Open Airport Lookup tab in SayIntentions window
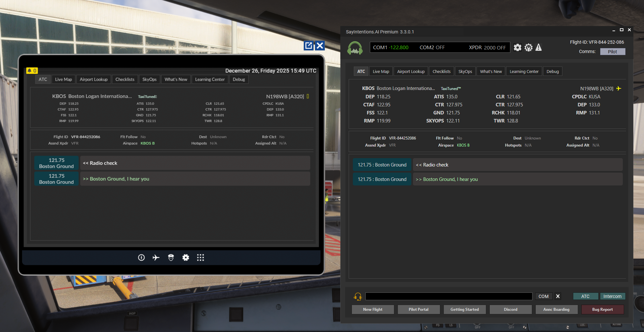Screen dimensions: 644x332 (411, 71)
